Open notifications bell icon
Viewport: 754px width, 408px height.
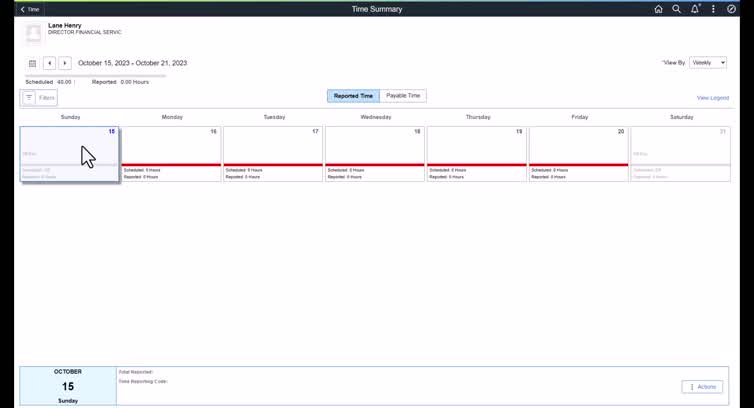[x=695, y=9]
